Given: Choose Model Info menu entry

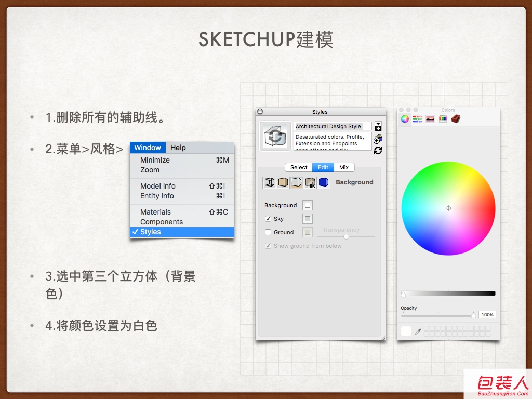Looking at the screenshot, I should pos(182,186).
